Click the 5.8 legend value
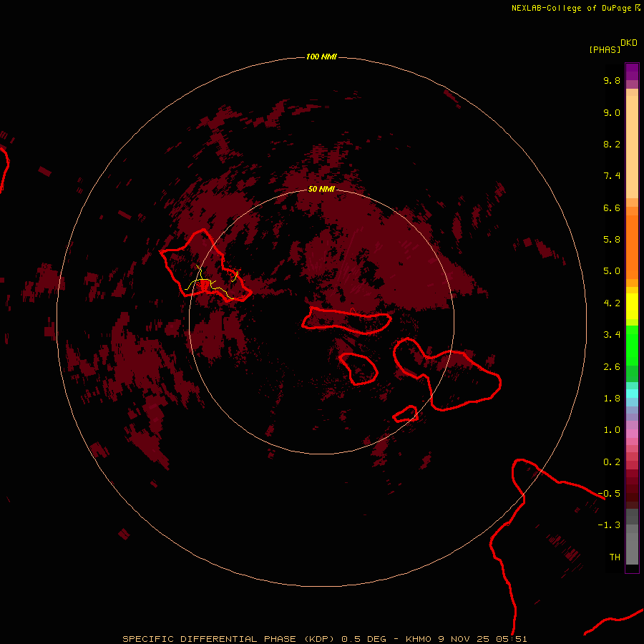The image size is (644, 644). (x=612, y=239)
